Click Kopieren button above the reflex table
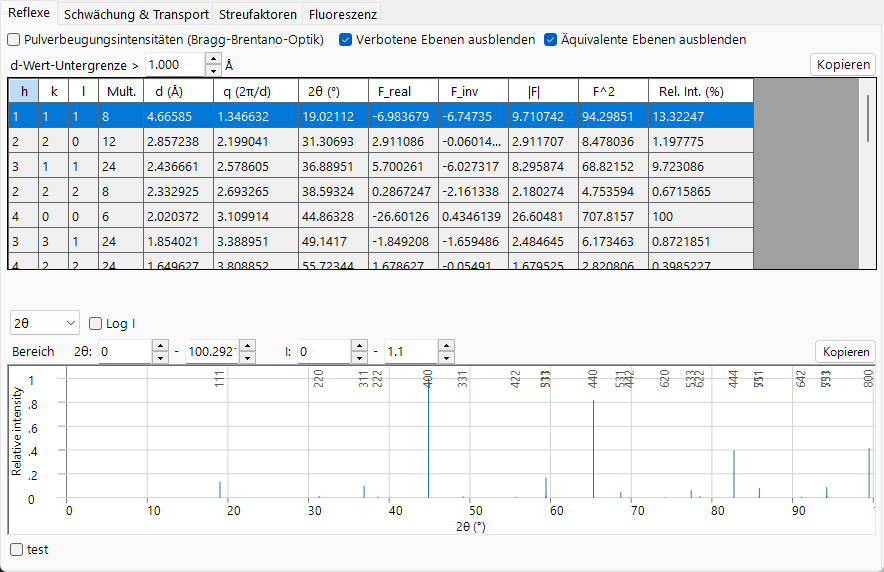Image resolution: width=884 pixels, height=572 pixels. click(843, 64)
